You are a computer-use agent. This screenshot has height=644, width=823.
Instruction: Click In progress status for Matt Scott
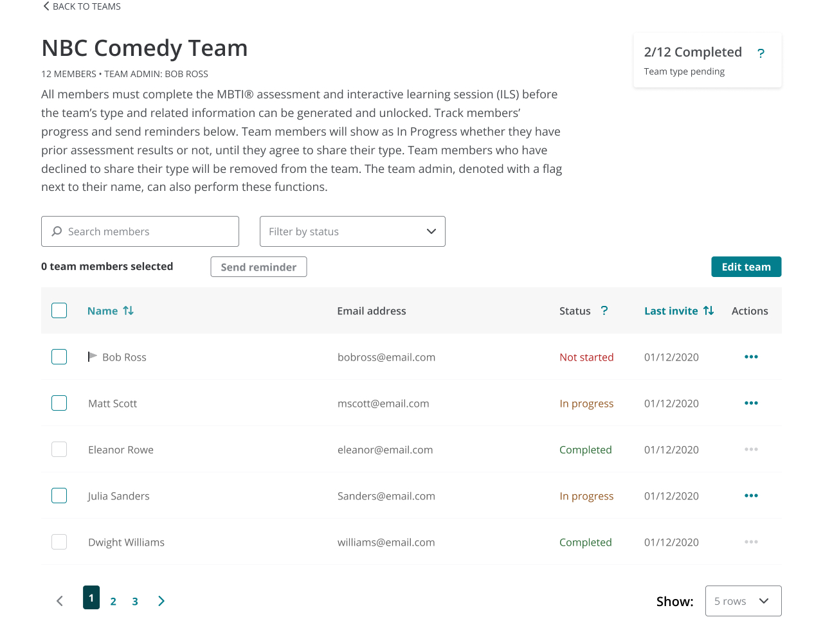[586, 404]
